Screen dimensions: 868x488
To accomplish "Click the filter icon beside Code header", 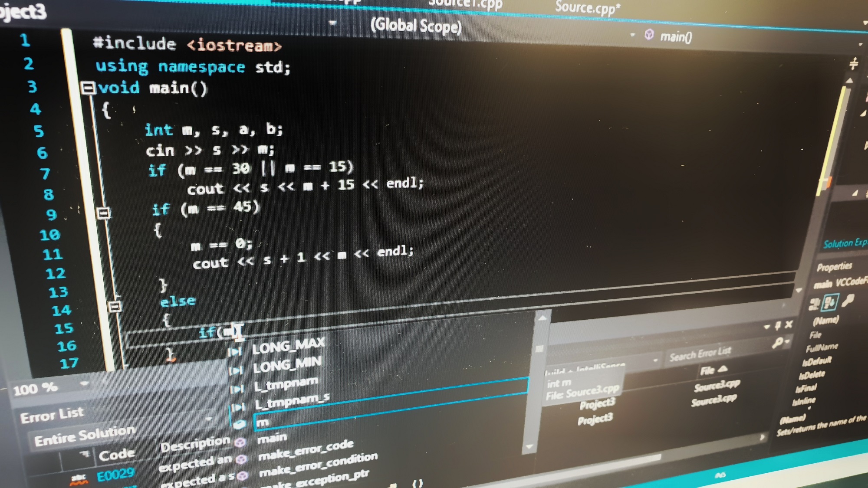I will pyautogui.click(x=85, y=454).
